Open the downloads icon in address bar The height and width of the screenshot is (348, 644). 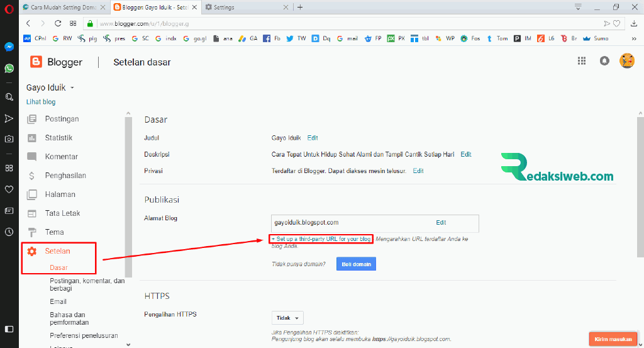tap(634, 23)
